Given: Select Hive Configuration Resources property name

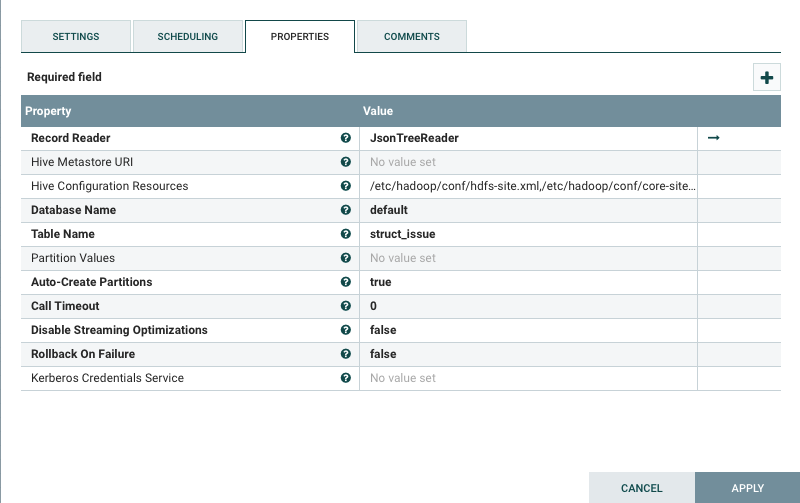Looking at the screenshot, I should tap(109, 186).
